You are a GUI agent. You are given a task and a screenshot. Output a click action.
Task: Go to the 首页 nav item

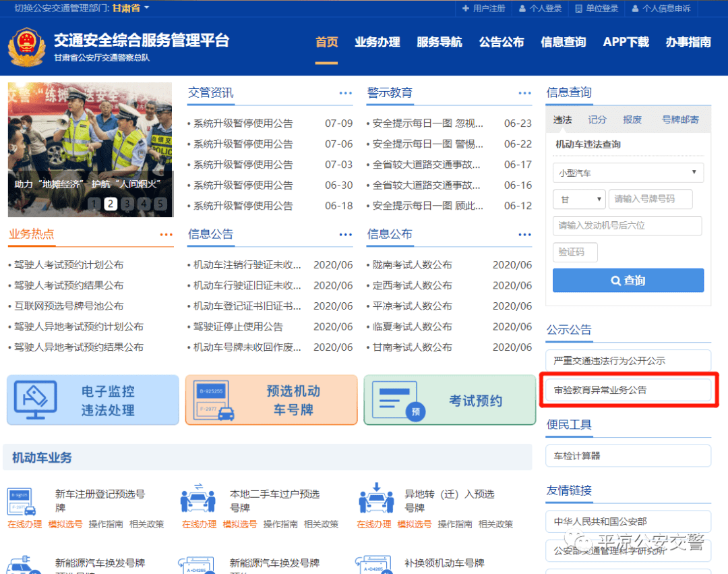326,42
